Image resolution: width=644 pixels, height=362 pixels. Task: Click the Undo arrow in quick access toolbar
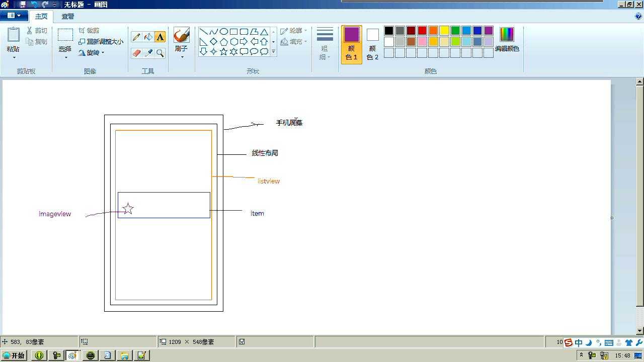(x=35, y=5)
